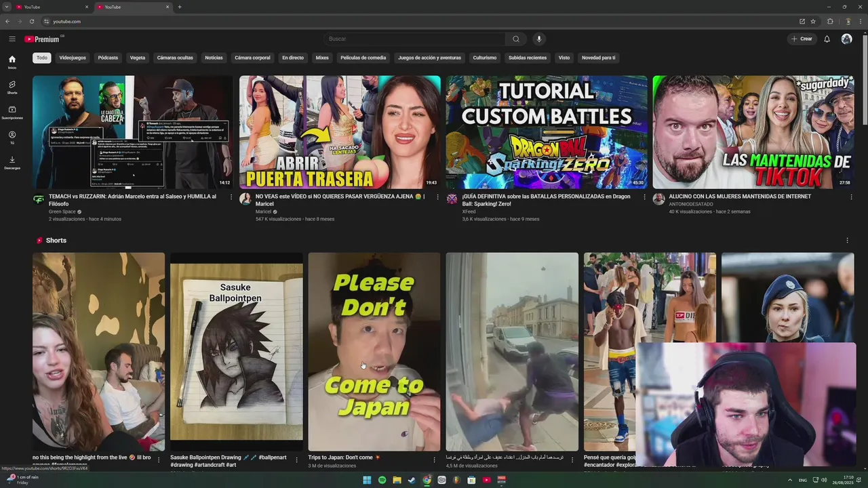This screenshot has width=868, height=488.
Task: Open options for the Maricel video
Action: [438, 197]
